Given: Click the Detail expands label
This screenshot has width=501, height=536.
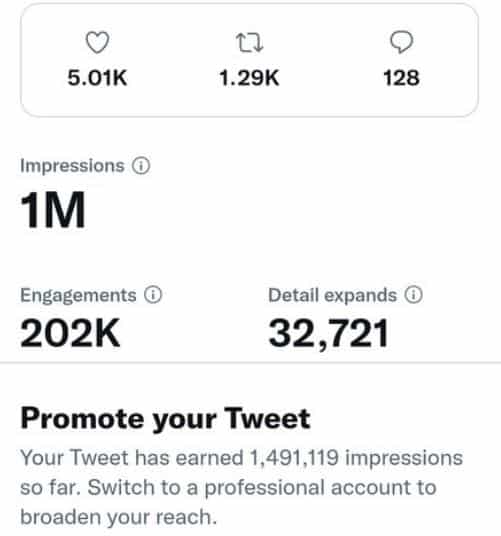Looking at the screenshot, I should 333,296.
